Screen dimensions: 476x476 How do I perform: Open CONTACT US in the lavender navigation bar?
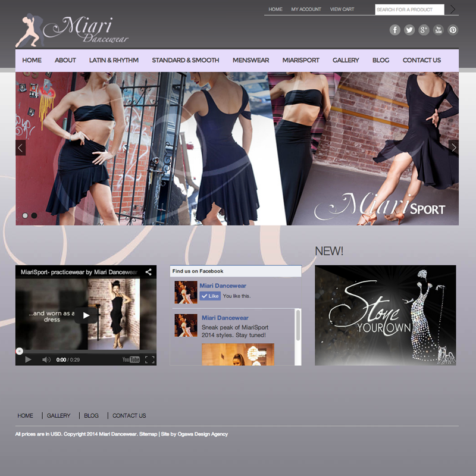(x=422, y=60)
